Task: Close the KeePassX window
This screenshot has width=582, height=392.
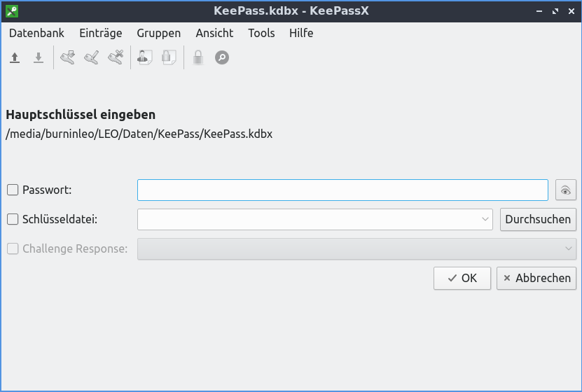Action: tap(571, 11)
